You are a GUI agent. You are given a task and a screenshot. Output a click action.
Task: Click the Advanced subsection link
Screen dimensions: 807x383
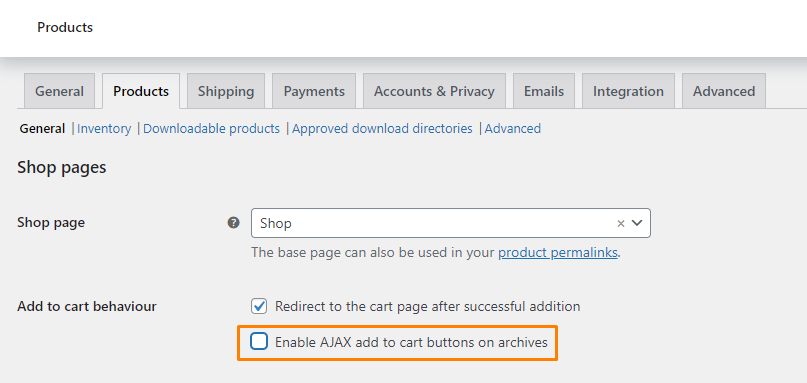[513, 128]
